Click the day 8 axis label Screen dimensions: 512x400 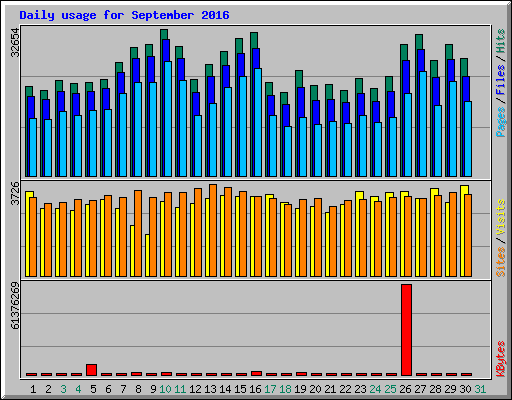(138, 389)
